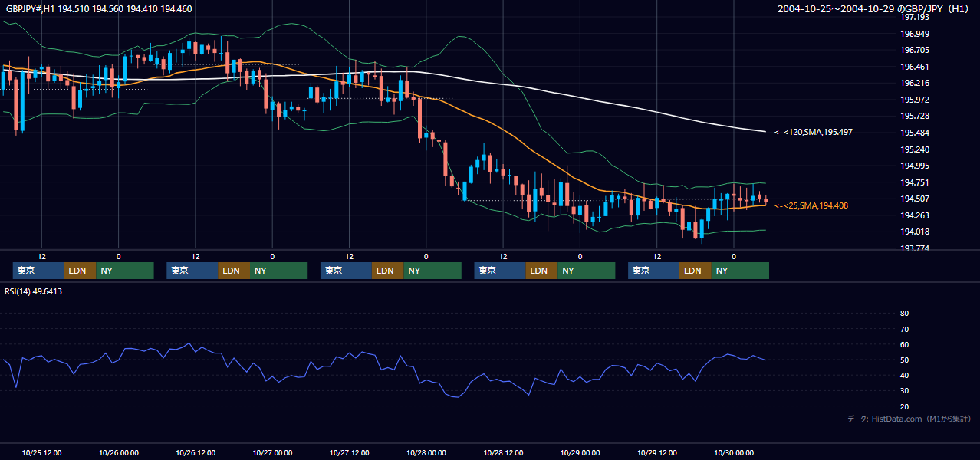Click price axis value 196.705

pos(915,50)
